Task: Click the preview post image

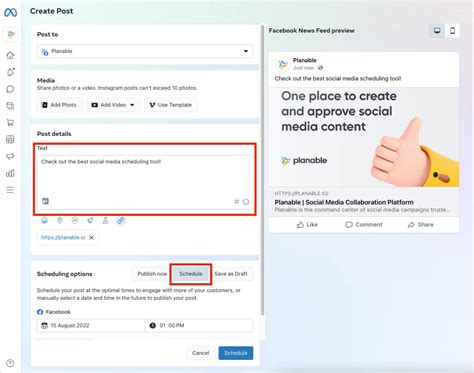Action: (x=364, y=137)
